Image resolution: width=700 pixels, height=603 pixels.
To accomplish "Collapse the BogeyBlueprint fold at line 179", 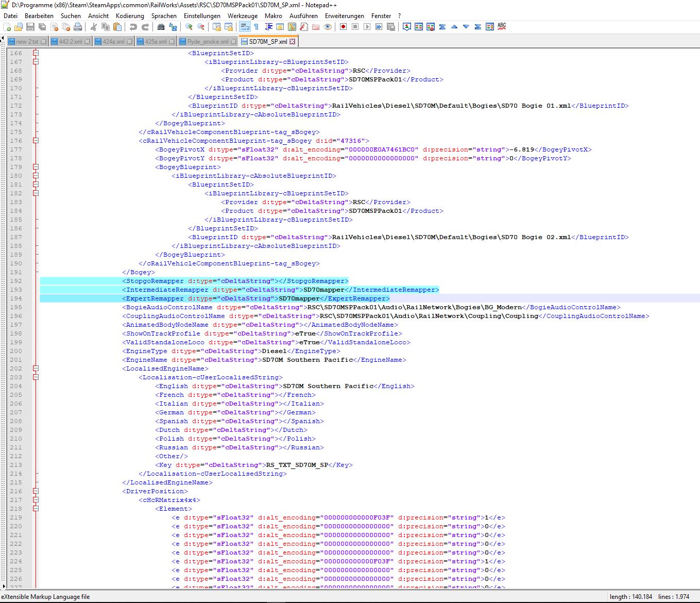I will [36, 167].
